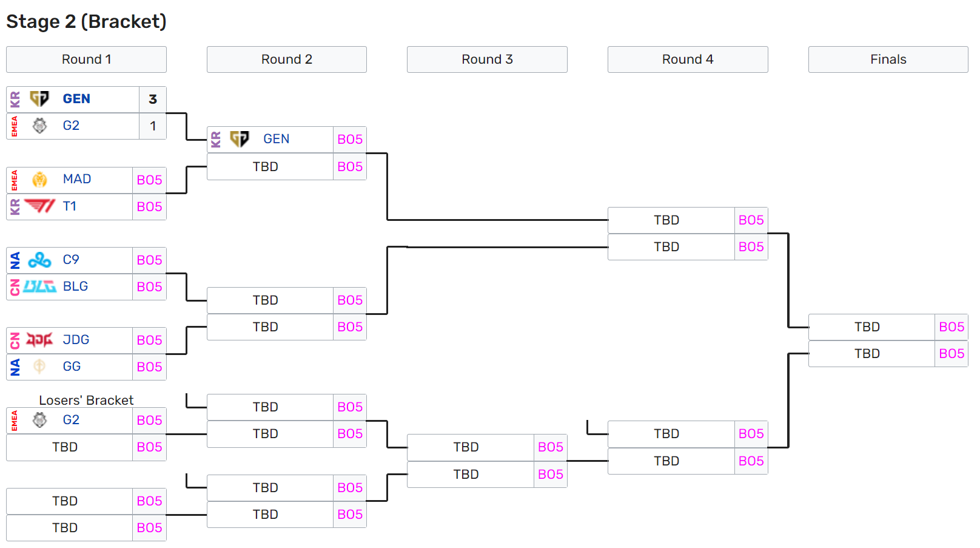
Task: Click the BLG team logo
Action: click(39, 286)
